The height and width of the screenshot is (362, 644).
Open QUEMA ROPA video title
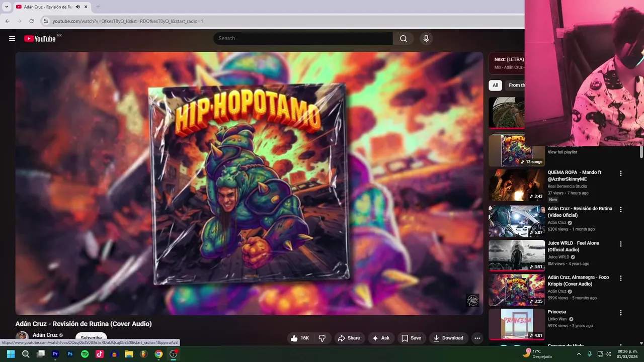coord(574,175)
